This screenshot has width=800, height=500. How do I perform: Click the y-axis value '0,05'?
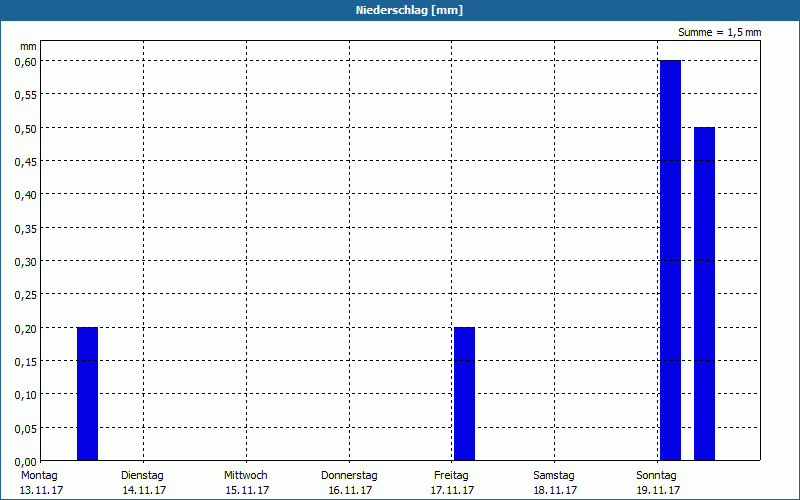click(26, 429)
